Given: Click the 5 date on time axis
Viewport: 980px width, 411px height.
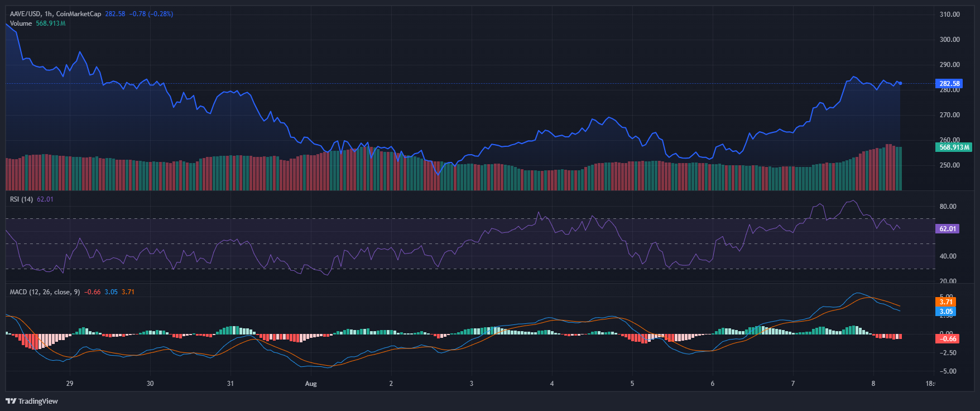Looking at the screenshot, I should coord(632,384).
